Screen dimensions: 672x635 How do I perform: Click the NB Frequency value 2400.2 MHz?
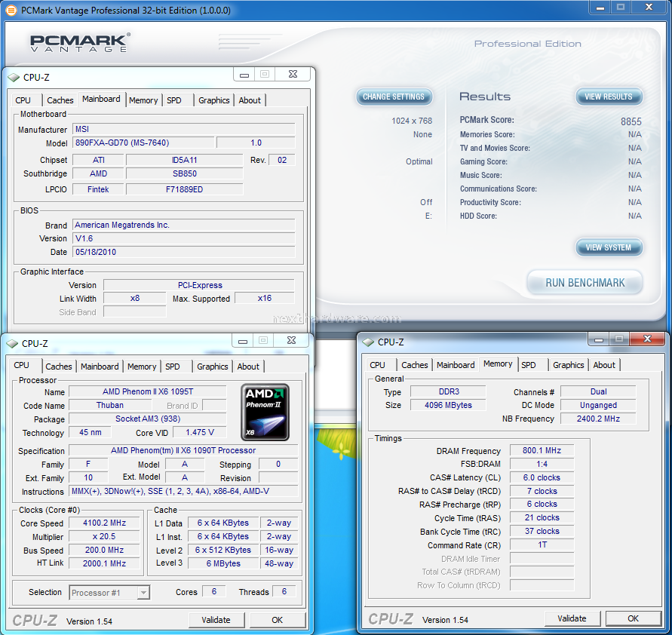pyautogui.click(x=598, y=419)
